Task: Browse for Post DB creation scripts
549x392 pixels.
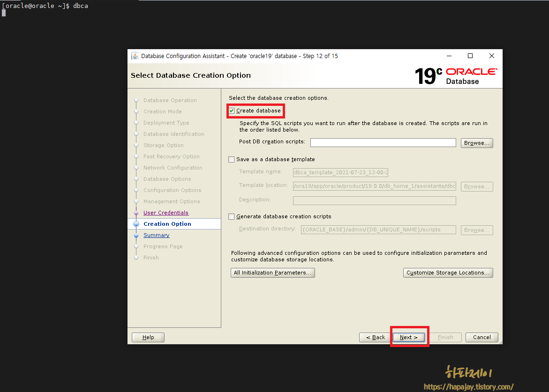Action: tap(476, 143)
